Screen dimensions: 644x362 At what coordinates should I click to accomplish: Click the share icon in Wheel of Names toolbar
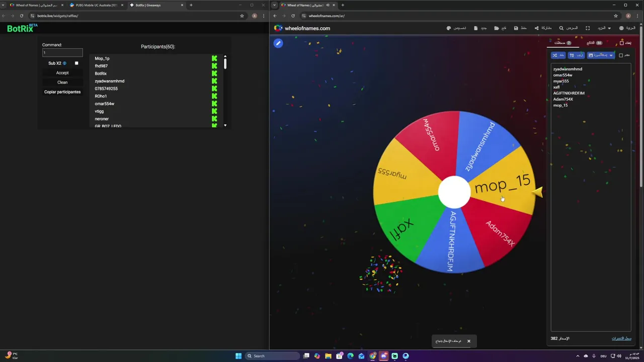536,28
